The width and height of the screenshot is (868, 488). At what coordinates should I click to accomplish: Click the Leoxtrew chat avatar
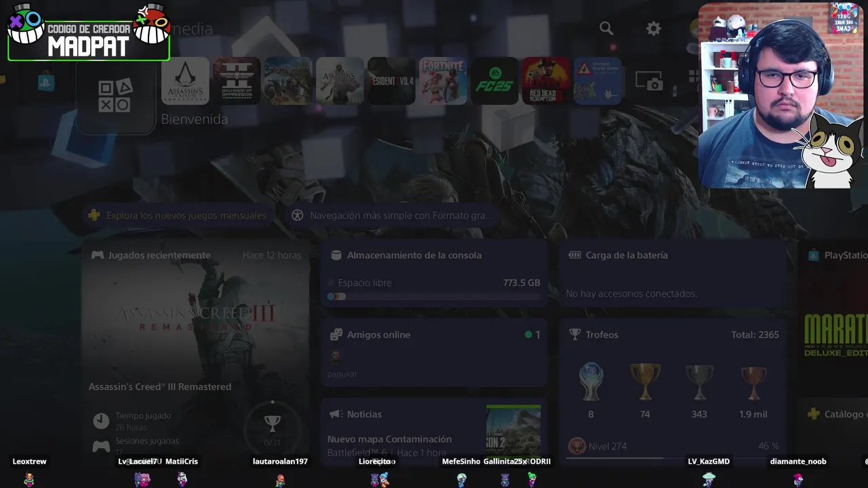click(x=29, y=480)
